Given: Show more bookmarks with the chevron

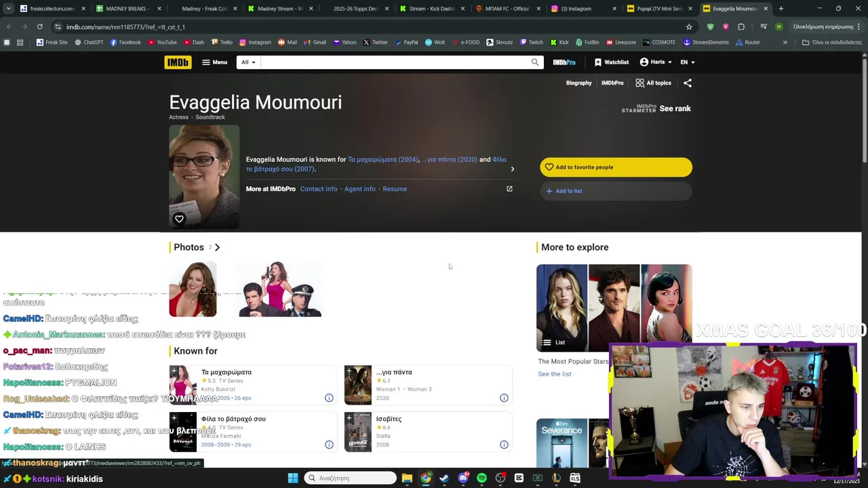Looking at the screenshot, I should coord(785,42).
